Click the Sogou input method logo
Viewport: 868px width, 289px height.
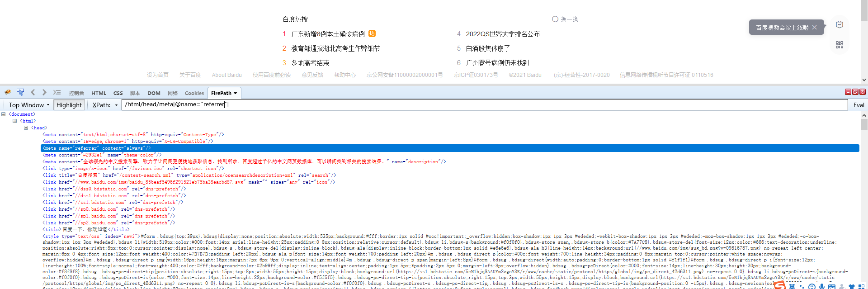tap(779, 285)
